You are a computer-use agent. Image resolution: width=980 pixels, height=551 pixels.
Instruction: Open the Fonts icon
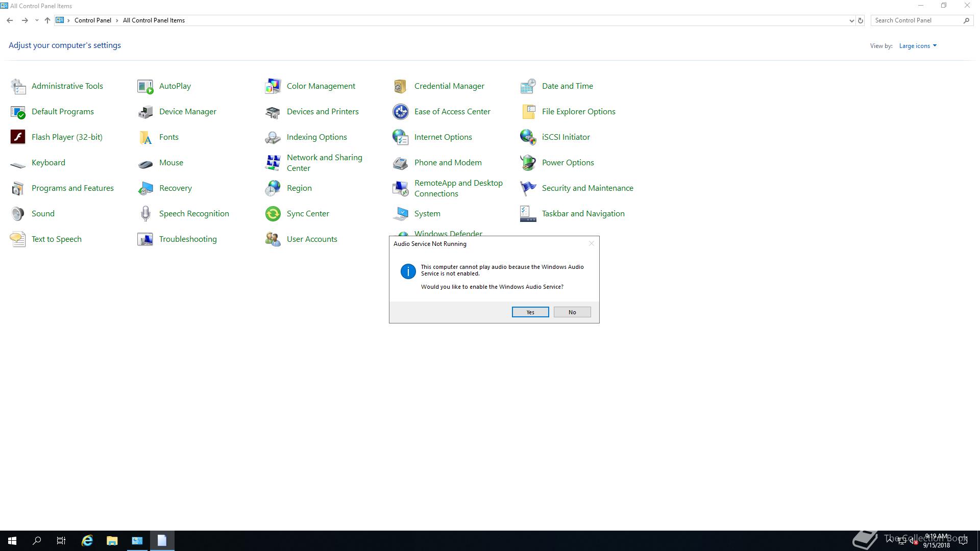click(x=145, y=137)
